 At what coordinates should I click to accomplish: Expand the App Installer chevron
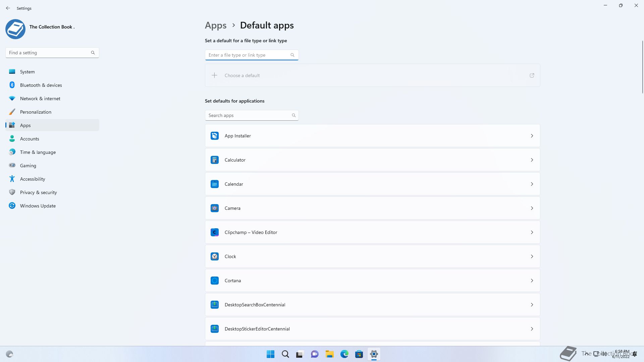click(x=532, y=136)
